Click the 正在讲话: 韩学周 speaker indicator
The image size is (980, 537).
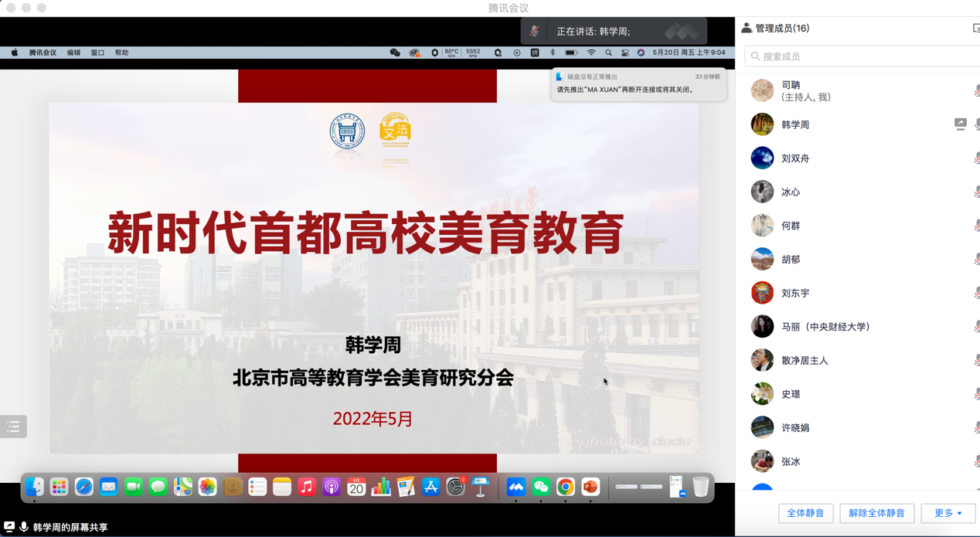pos(594,32)
